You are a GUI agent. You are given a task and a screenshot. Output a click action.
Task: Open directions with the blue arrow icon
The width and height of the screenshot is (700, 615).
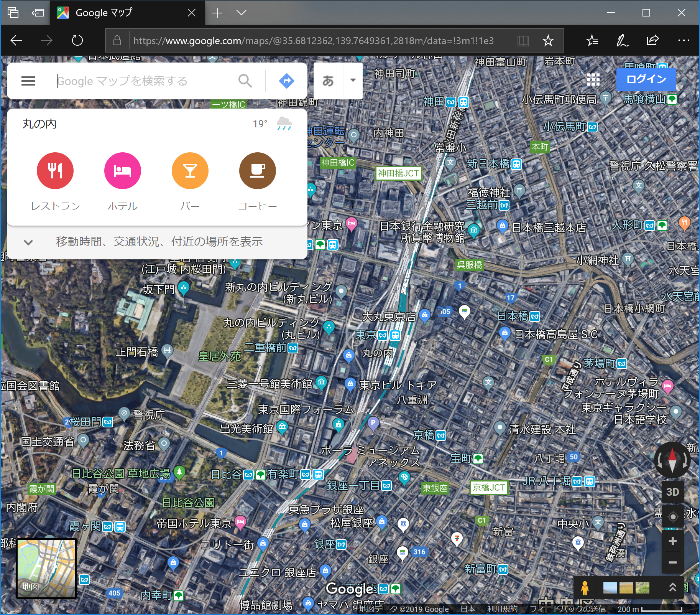pos(286,81)
